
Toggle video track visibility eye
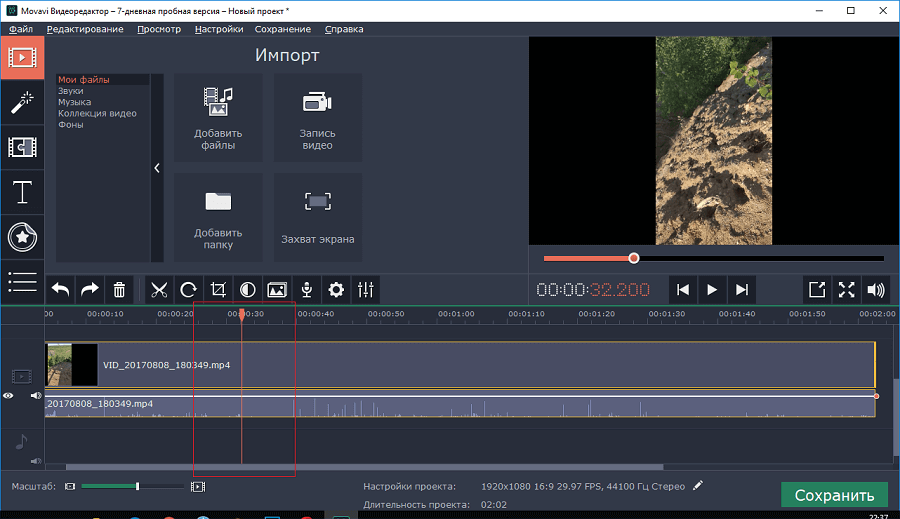pyautogui.click(x=8, y=396)
